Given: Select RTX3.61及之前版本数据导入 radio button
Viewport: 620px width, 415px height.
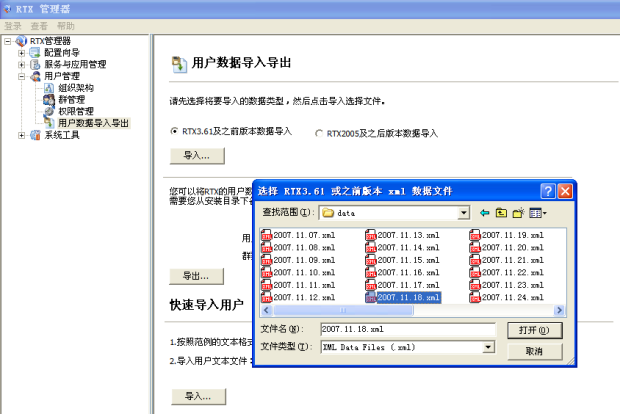Looking at the screenshot, I should click(x=174, y=131).
